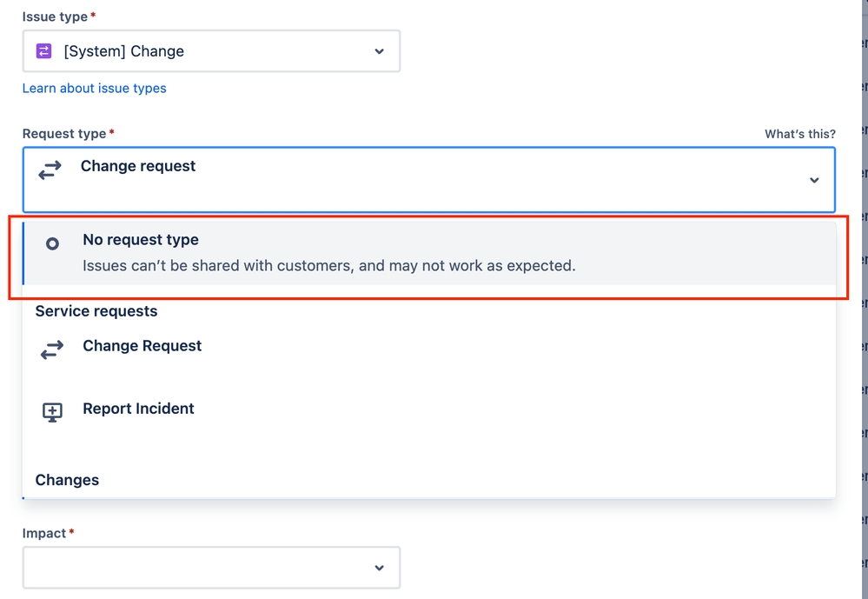Click the arrows icon beside Change request

tap(50, 171)
